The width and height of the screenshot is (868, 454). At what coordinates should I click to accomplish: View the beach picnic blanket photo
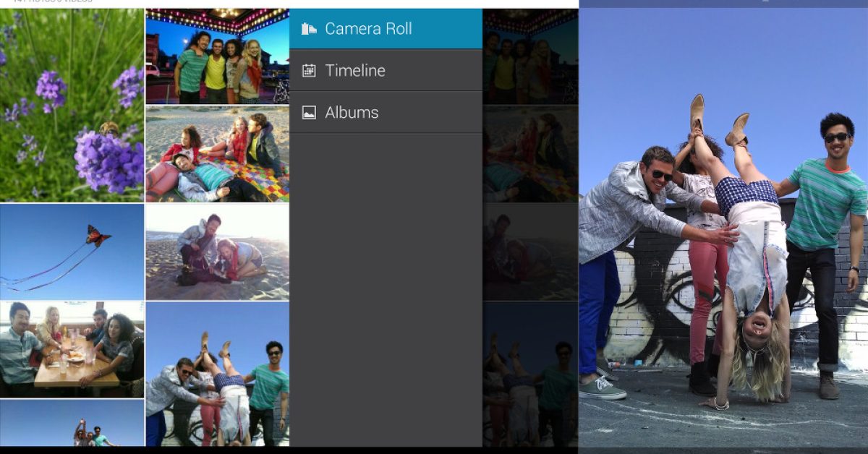tap(217, 154)
